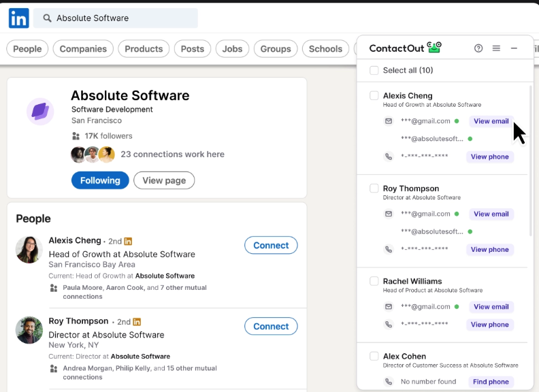Click LinkedIn premium badge next to Alexis Cheng
Screen dimensions: 539x392
coord(128,242)
